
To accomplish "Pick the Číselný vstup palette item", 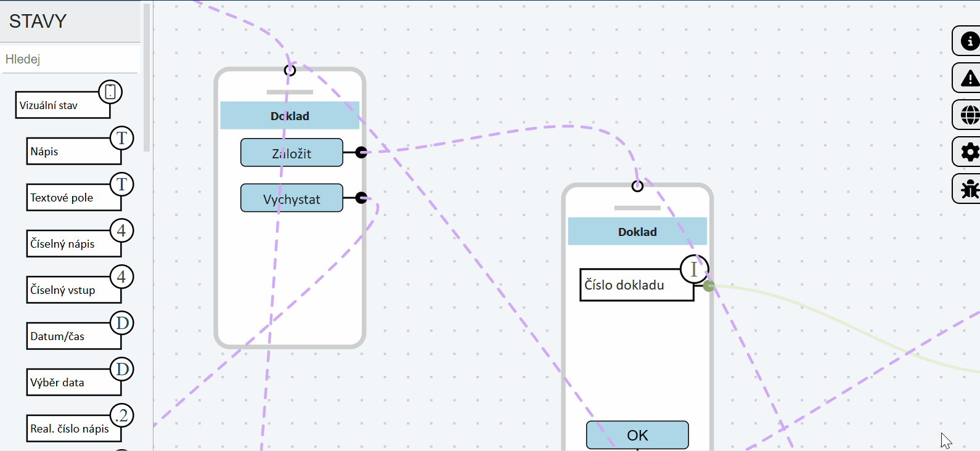I will point(74,290).
